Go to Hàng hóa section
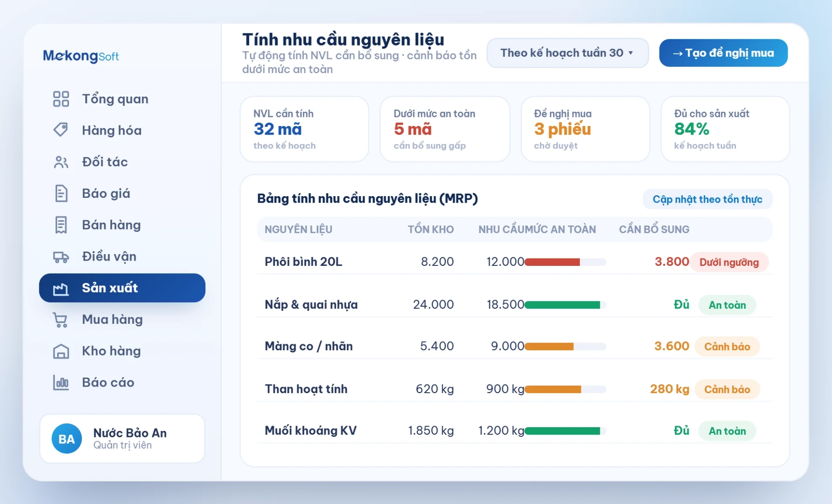The width and height of the screenshot is (832, 504). tap(122, 130)
